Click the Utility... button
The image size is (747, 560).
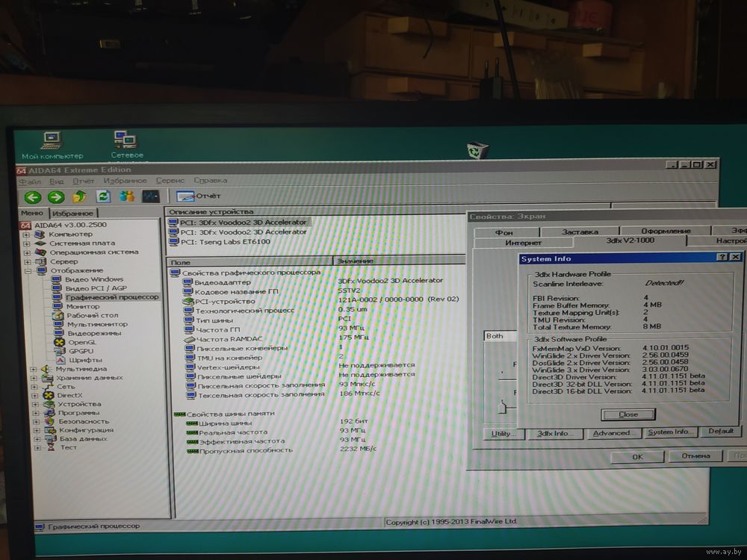[x=503, y=434]
